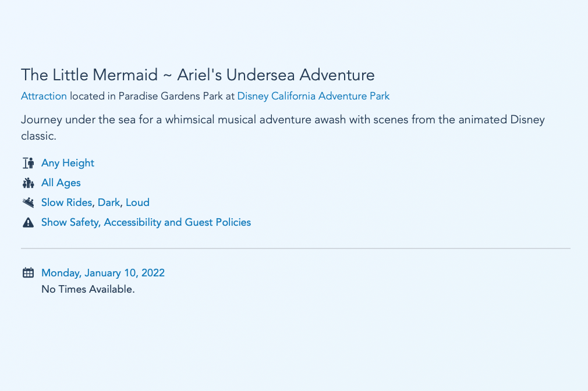Click the warning triangle safety icon

point(28,222)
